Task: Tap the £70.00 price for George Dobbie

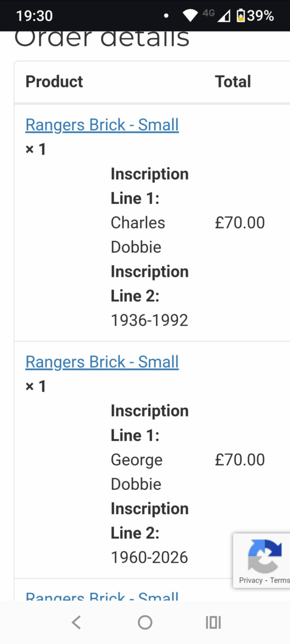Action: point(240,459)
